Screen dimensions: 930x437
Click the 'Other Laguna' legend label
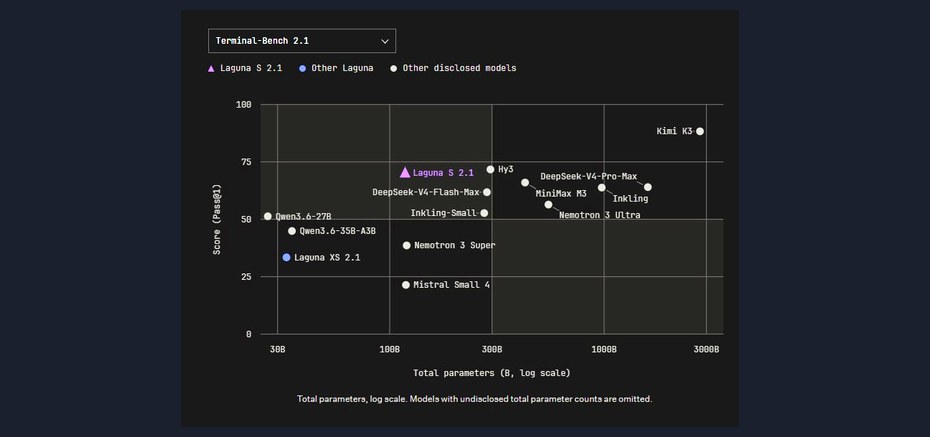coord(342,68)
